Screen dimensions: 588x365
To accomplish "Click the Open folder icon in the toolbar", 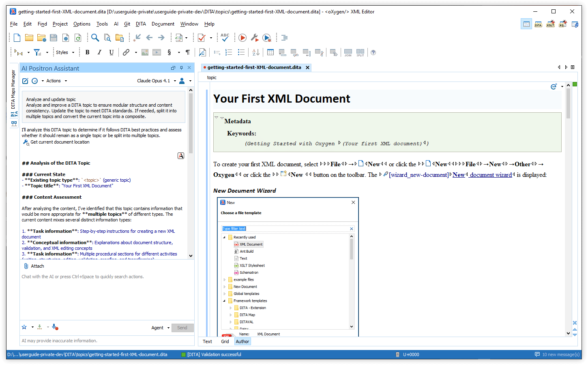I will pyautogui.click(x=29, y=38).
